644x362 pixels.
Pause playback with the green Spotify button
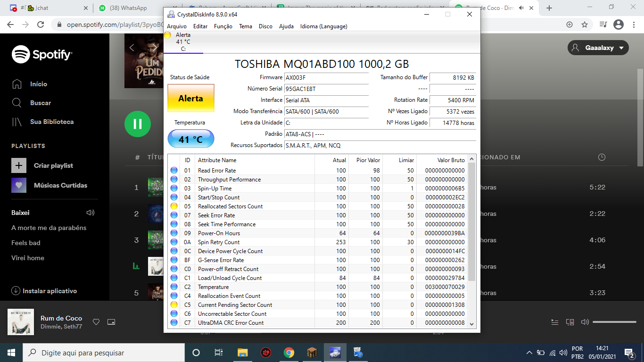pyautogui.click(x=138, y=124)
